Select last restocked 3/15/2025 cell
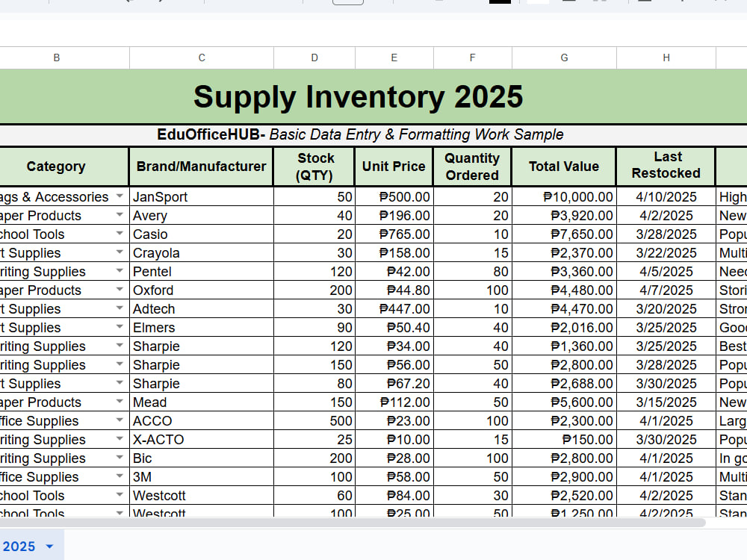The image size is (747, 560). [x=666, y=402]
